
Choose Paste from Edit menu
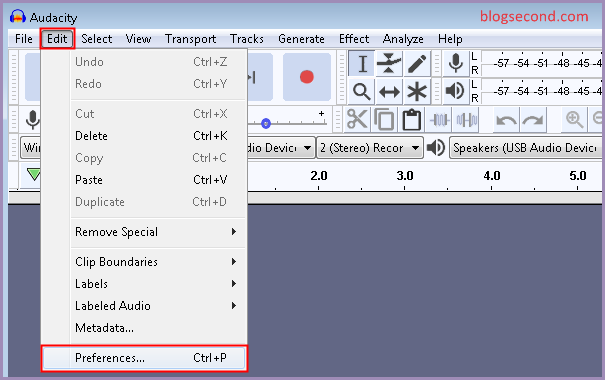coord(144,180)
